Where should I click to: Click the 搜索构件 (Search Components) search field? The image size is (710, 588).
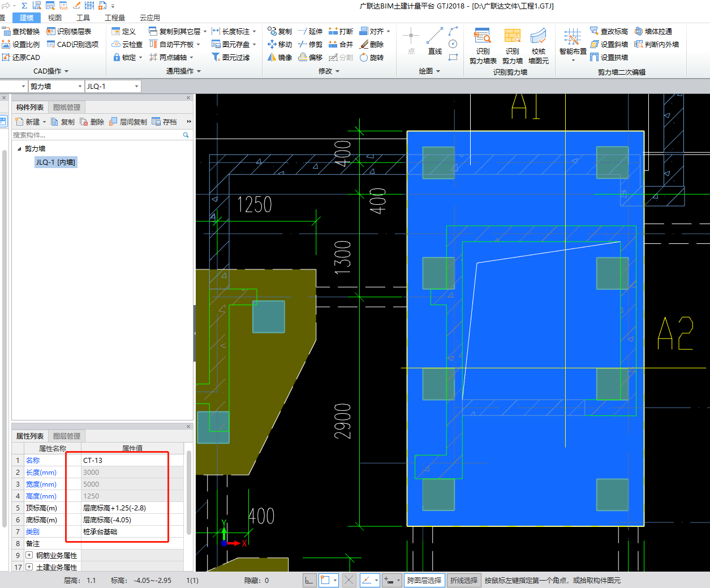[x=101, y=135]
